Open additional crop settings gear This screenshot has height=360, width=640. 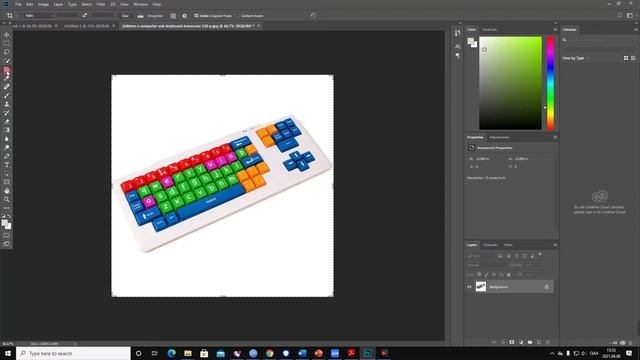[184, 16]
